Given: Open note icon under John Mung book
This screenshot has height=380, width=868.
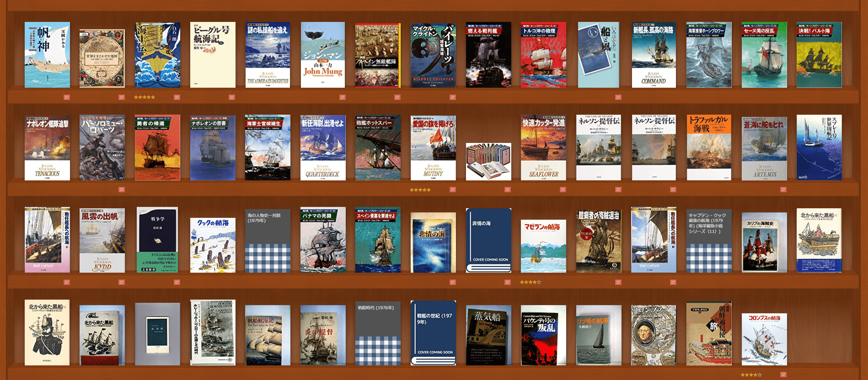Looking at the screenshot, I should [343, 97].
